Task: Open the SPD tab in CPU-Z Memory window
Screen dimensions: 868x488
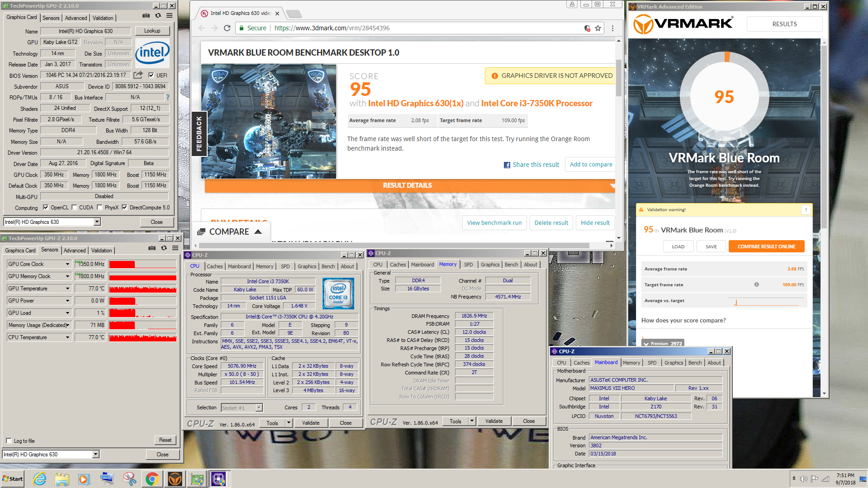Action: 469,265
